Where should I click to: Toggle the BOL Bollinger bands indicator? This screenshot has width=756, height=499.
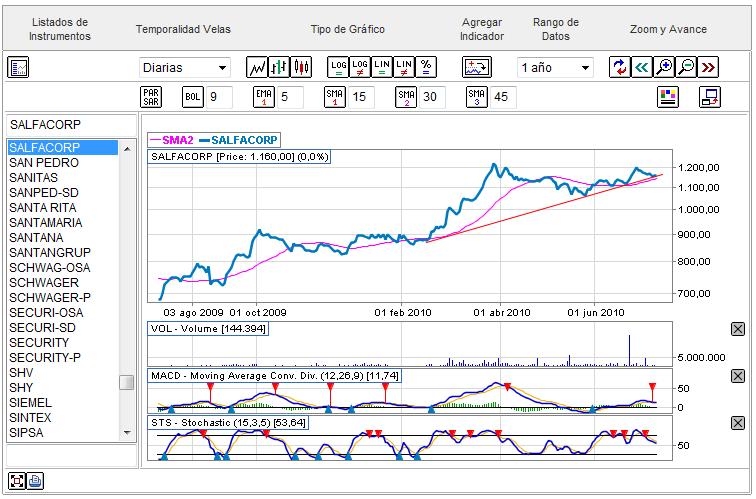(x=192, y=97)
